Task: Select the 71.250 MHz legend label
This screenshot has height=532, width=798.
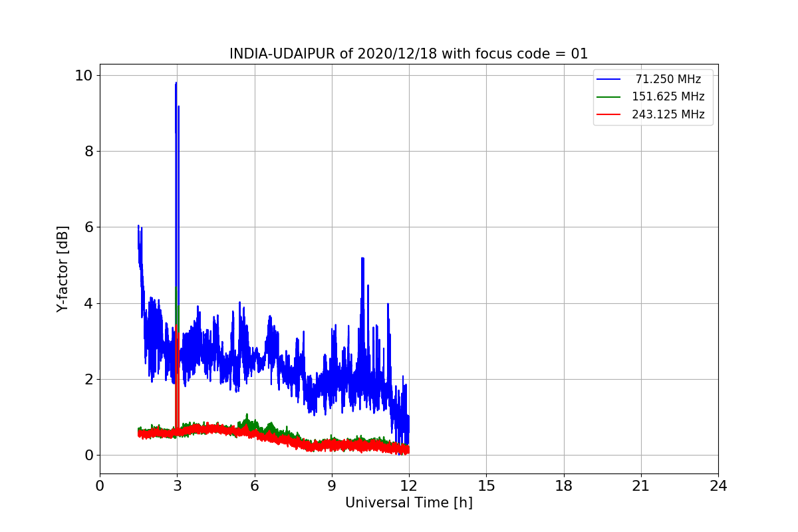Action: pyautogui.click(x=668, y=79)
